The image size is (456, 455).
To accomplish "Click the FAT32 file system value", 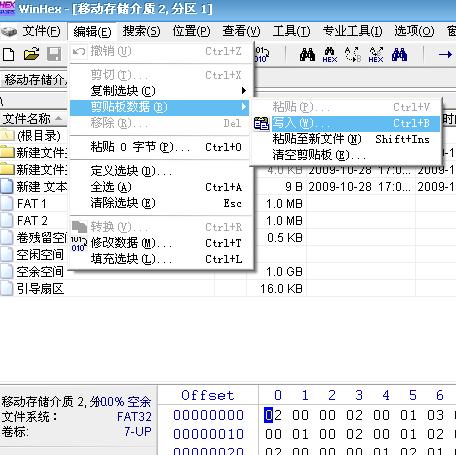I will pyautogui.click(x=134, y=417).
